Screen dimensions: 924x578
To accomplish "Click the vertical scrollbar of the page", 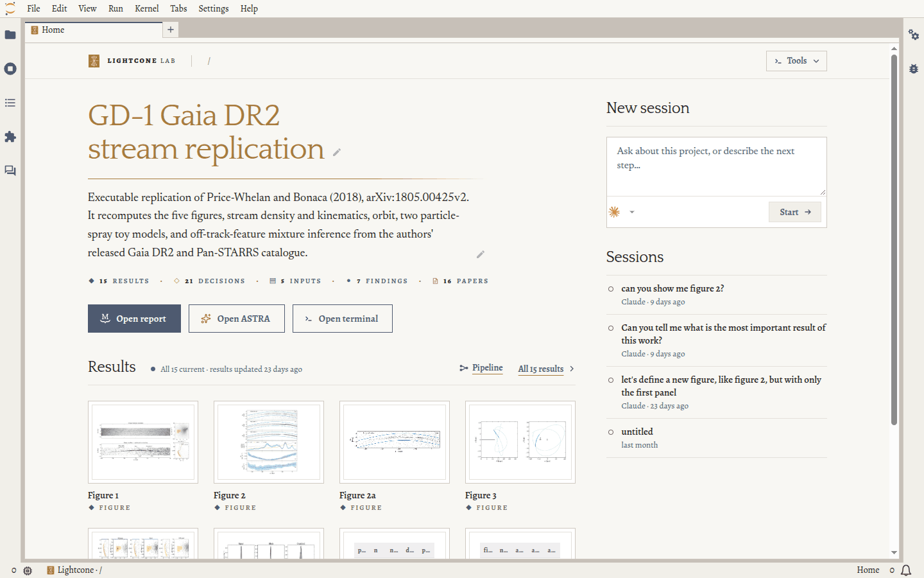I will [894, 240].
